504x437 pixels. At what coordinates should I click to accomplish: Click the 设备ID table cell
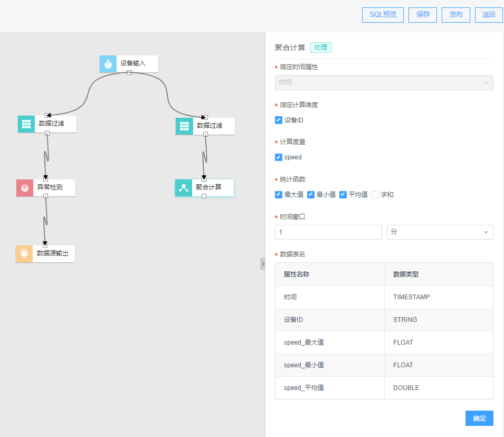click(330, 320)
